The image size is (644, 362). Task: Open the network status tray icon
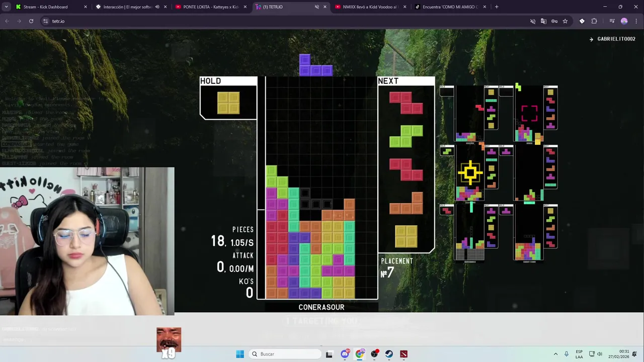[x=592, y=354]
